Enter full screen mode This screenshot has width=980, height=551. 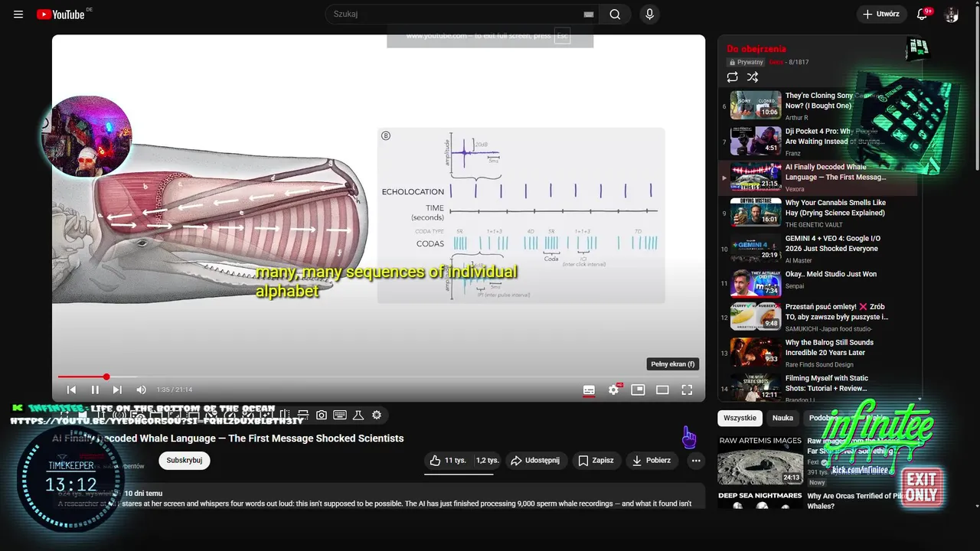pyautogui.click(x=687, y=390)
